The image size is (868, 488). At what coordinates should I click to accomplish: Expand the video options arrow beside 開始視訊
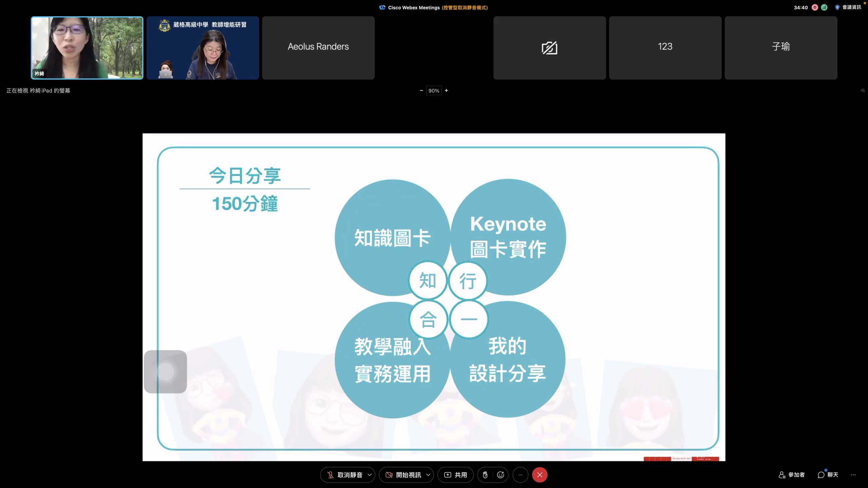click(428, 475)
